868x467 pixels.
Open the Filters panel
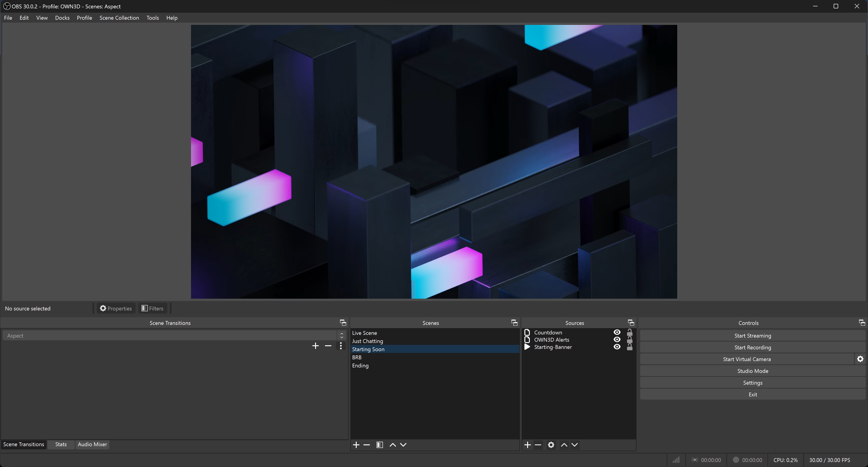pyautogui.click(x=152, y=308)
